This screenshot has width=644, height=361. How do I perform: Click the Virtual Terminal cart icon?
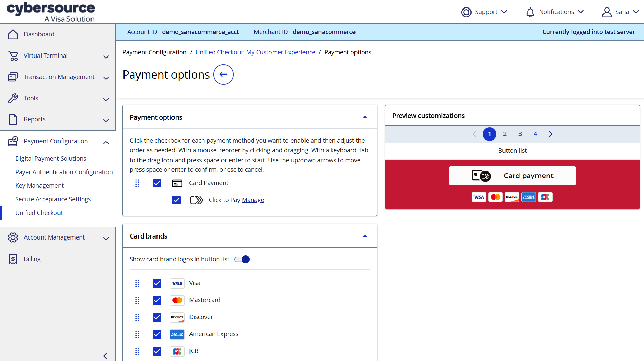[x=13, y=56]
